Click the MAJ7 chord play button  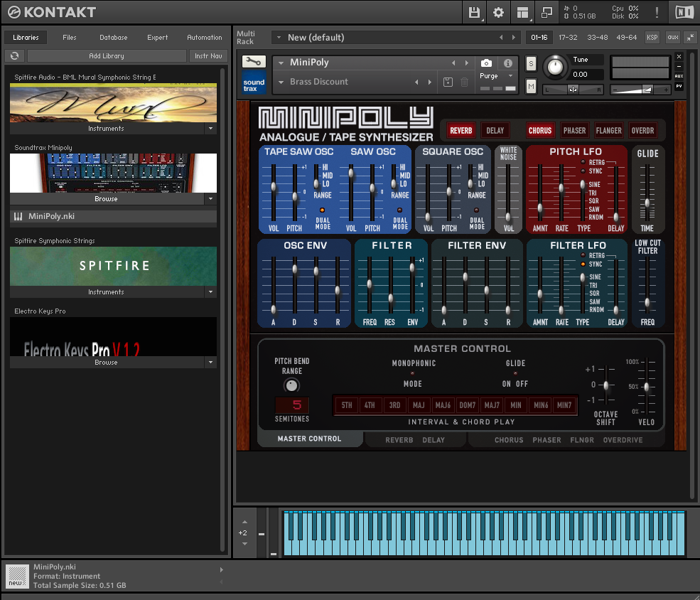pos(492,405)
